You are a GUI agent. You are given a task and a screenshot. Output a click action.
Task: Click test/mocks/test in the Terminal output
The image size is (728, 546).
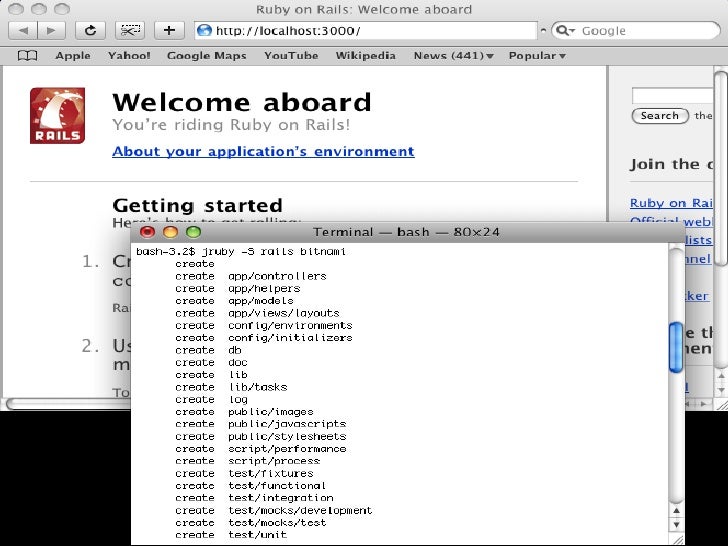(x=277, y=523)
